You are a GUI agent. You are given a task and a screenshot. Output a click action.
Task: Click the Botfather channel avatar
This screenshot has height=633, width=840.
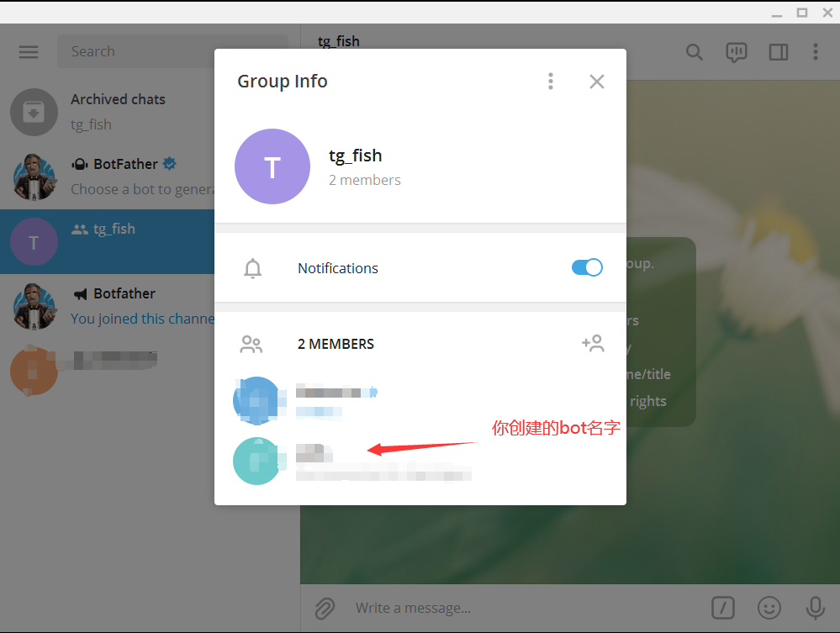coord(34,306)
